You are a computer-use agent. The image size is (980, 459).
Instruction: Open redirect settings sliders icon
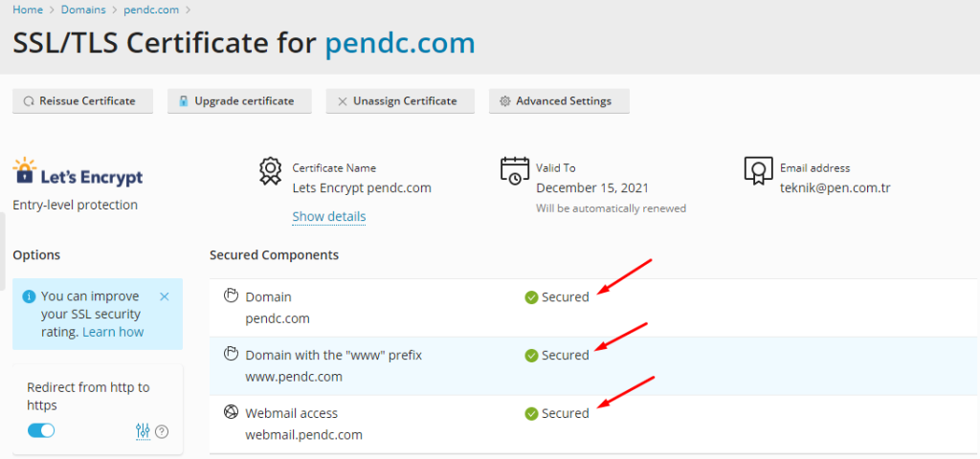point(144,431)
